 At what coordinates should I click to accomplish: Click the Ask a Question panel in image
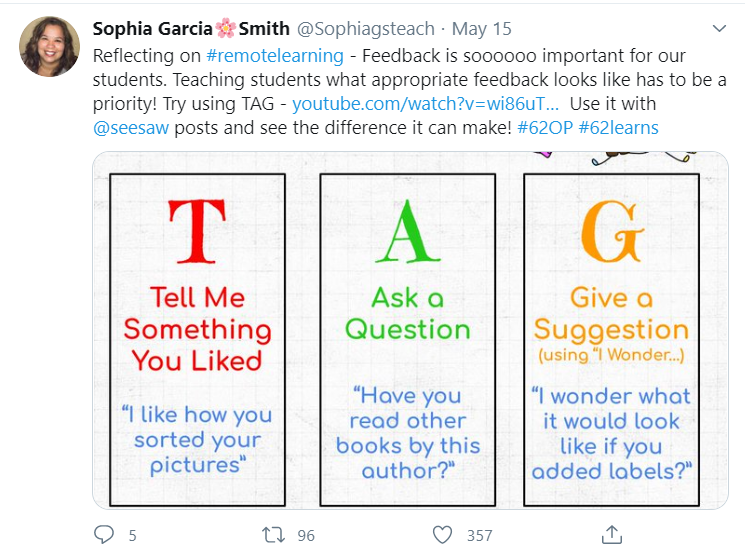[x=408, y=340]
